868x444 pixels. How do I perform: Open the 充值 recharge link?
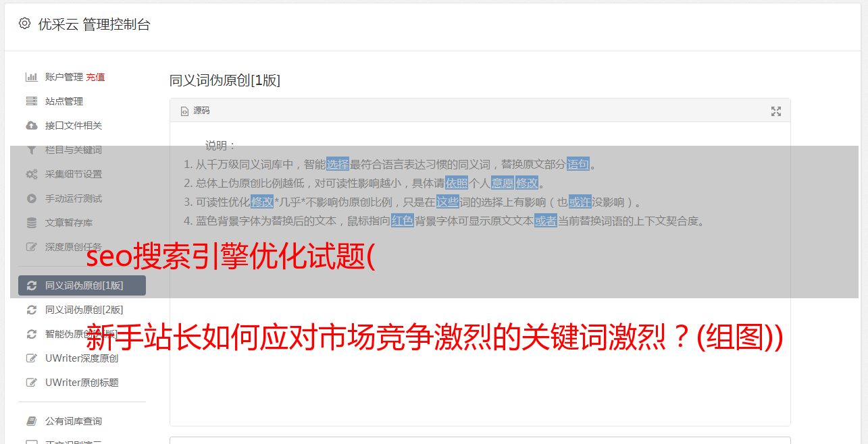tap(95, 77)
